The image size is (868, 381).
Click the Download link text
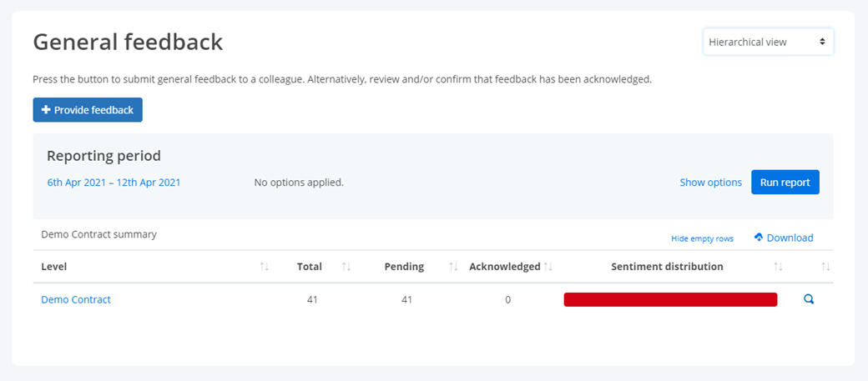pos(790,238)
